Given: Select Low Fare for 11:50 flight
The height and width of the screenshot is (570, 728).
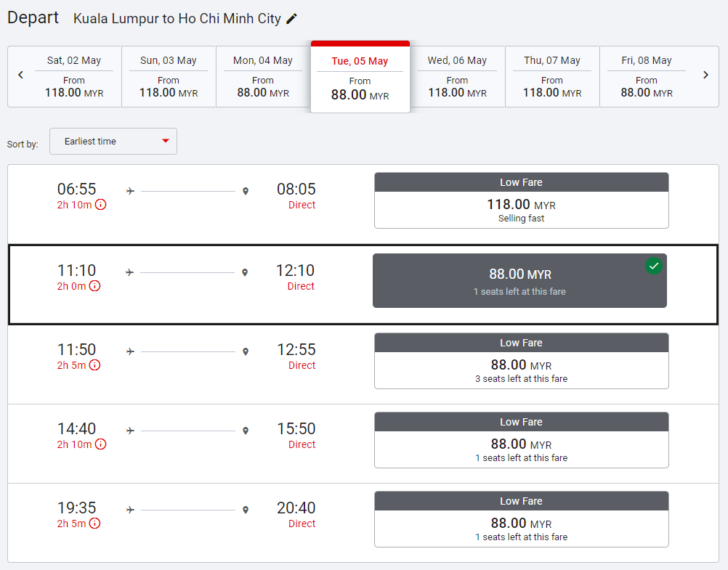Looking at the screenshot, I should (x=521, y=361).
